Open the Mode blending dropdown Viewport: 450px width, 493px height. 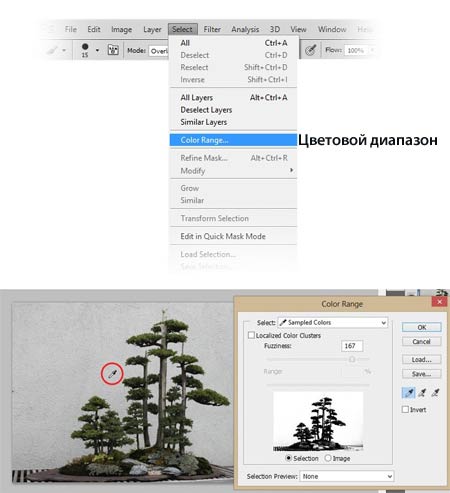click(159, 51)
